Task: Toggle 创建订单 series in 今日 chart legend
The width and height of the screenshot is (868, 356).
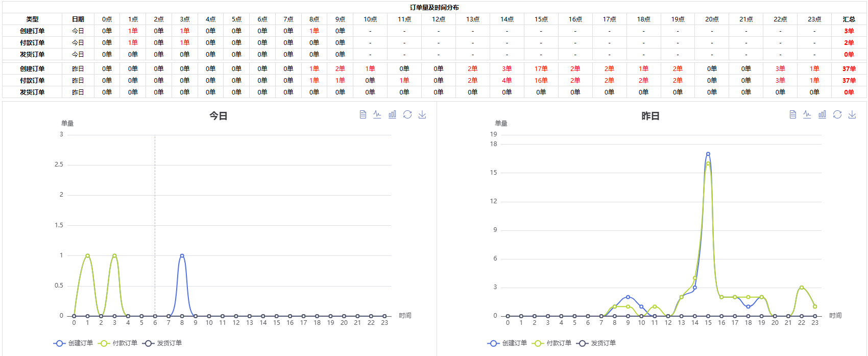Action: (x=74, y=343)
